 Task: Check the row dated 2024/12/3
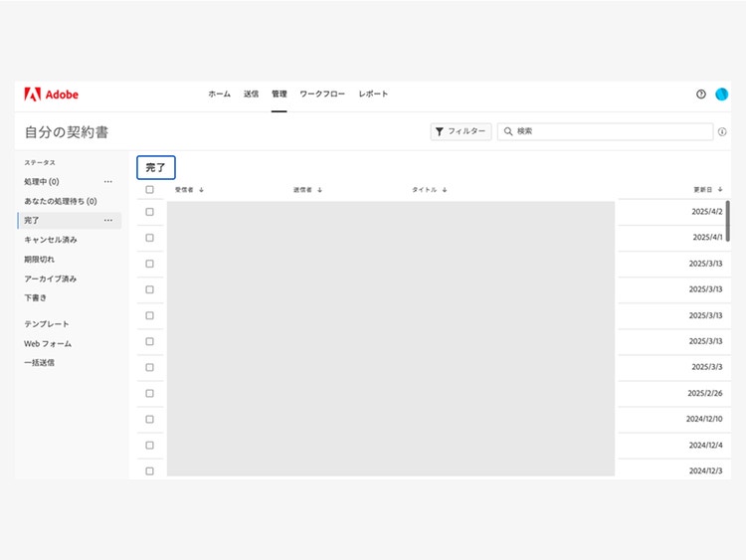(x=150, y=471)
